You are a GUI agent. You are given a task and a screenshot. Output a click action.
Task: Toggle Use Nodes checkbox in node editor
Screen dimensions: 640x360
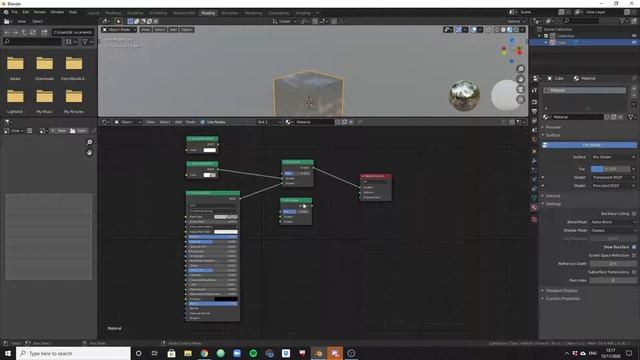(202, 122)
